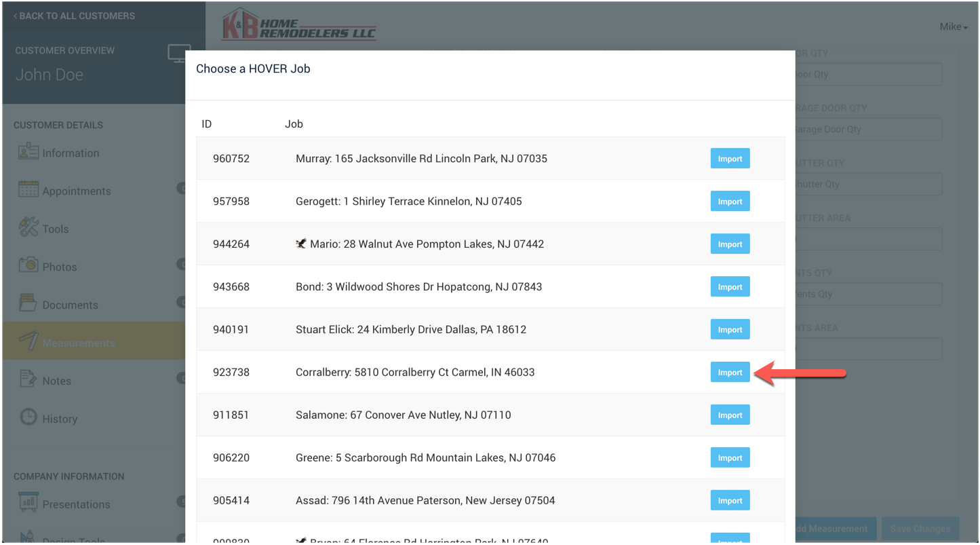980x545 pixels.
Task: Go back to all customers
Action: click(74, 16)
